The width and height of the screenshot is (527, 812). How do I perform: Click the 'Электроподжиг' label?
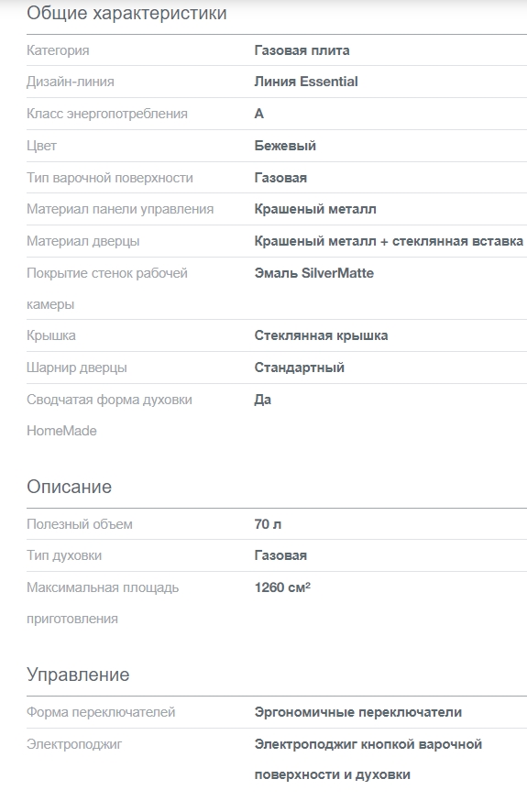click(74, 744)
